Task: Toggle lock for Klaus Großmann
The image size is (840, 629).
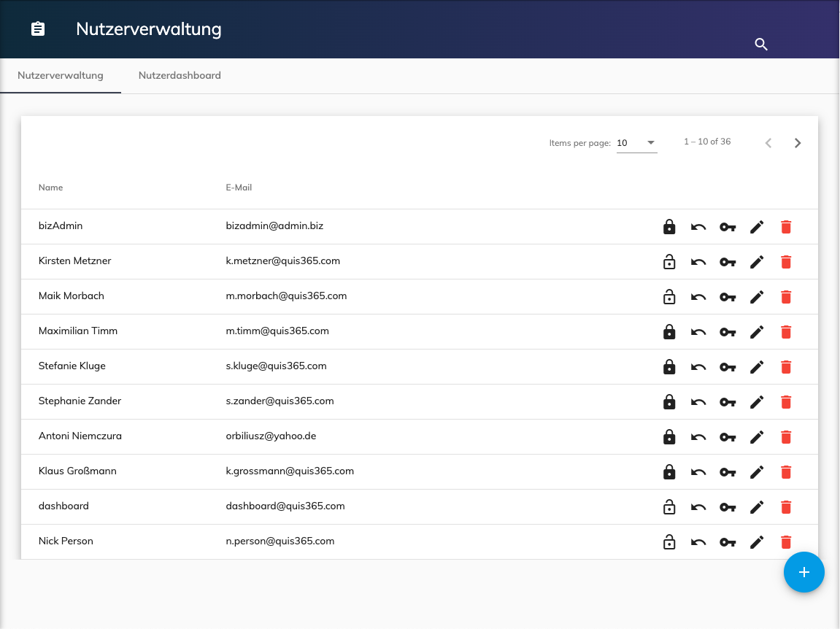Action: pos(669,472)
